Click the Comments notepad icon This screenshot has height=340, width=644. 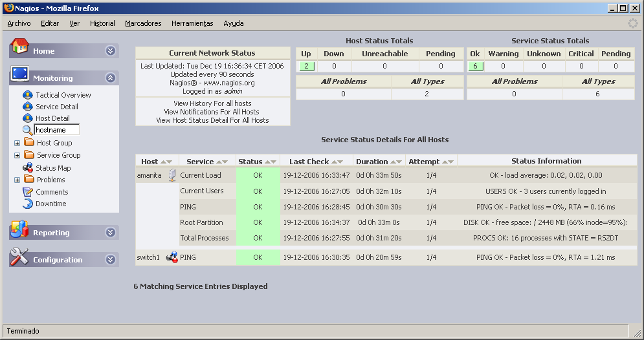point(28,191)
